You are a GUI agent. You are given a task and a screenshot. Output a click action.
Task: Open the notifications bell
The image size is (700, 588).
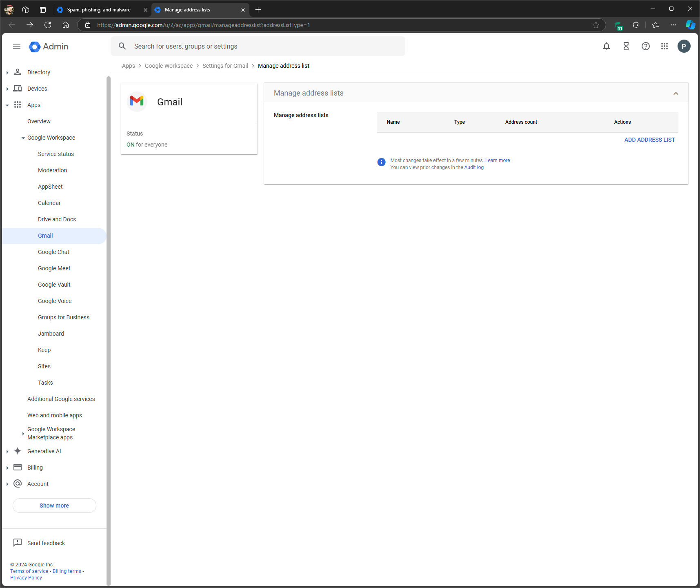(x=607, y=46)
